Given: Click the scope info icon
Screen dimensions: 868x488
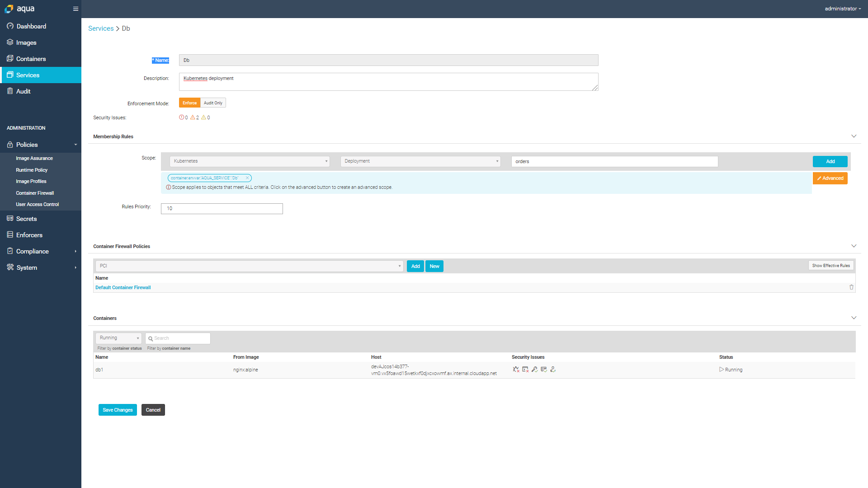Looking at the screenshot, I should (169, 187).
